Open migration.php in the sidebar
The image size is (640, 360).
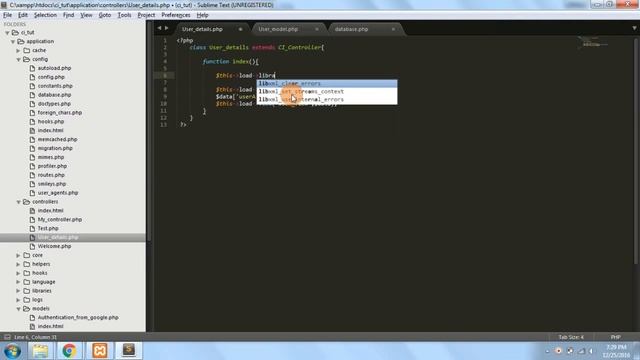[55, 149]
